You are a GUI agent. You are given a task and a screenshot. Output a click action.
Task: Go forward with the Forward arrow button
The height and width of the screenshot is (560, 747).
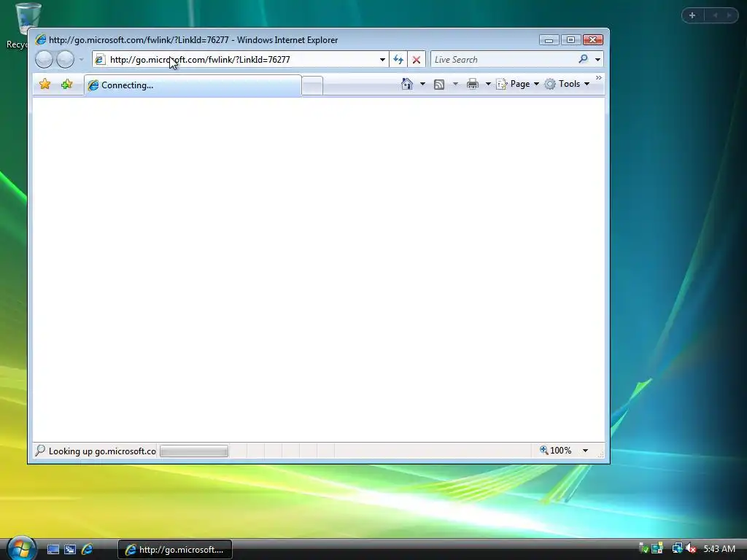coord(65,60)
